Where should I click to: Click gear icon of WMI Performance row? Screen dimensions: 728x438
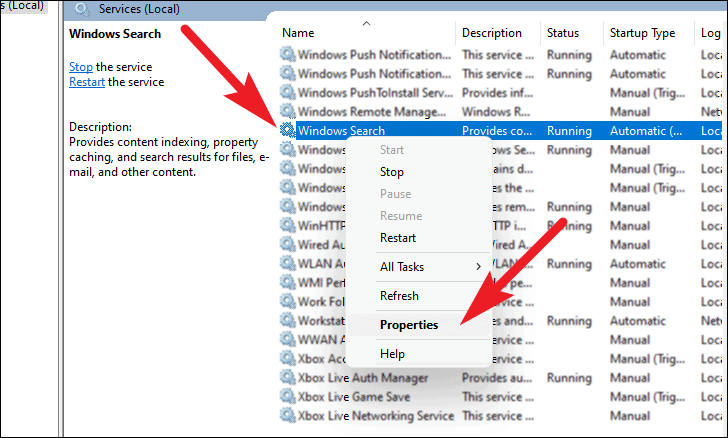(x=287, y=282)
